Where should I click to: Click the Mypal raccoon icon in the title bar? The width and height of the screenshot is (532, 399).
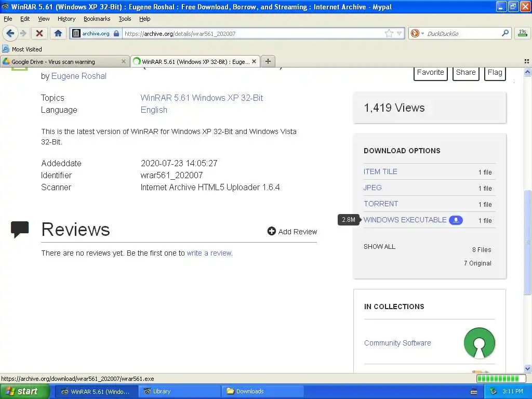tap(5, 6)
